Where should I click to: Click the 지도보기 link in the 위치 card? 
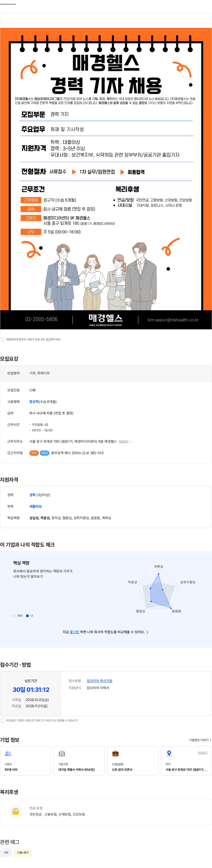(x=202, y=752)
